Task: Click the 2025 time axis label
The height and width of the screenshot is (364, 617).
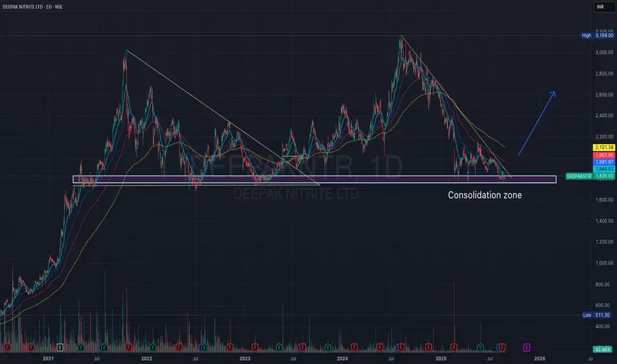Action: [441, 359]
